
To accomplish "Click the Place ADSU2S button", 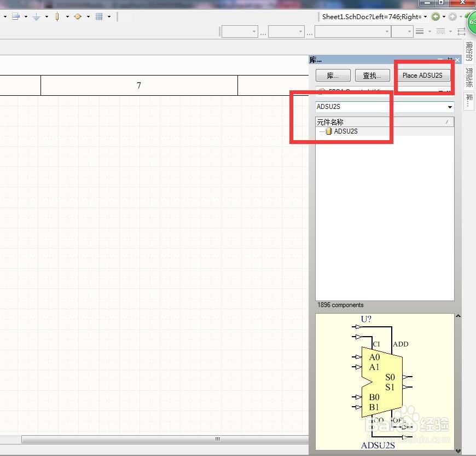I will pyautogui.click(x=422, y=76).
